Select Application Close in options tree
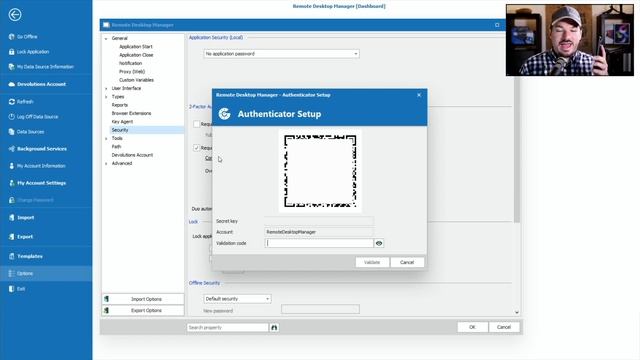640x360 pixels. tap(136, 55)
